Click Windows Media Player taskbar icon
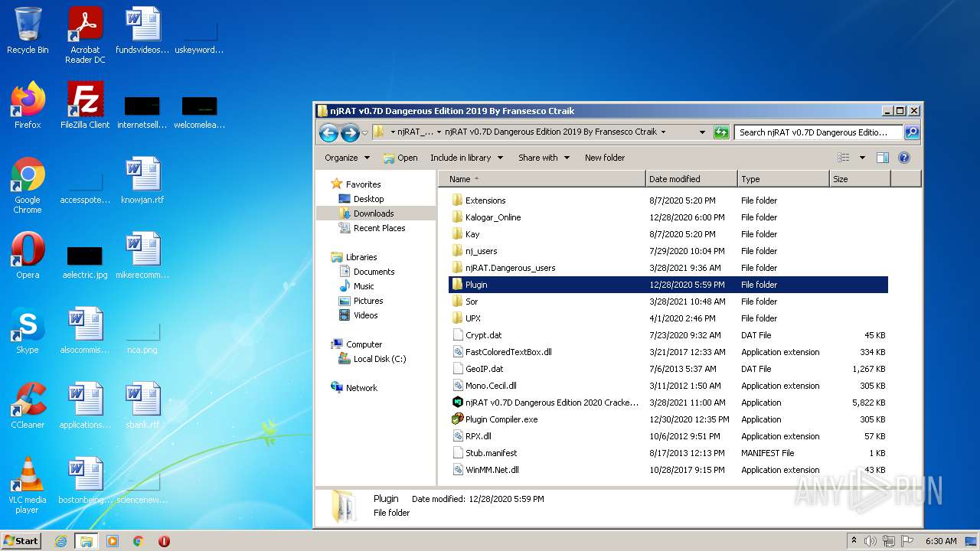The width and height of the screenshot is (980, 551). pyautogui.click(x=113, y=541)
